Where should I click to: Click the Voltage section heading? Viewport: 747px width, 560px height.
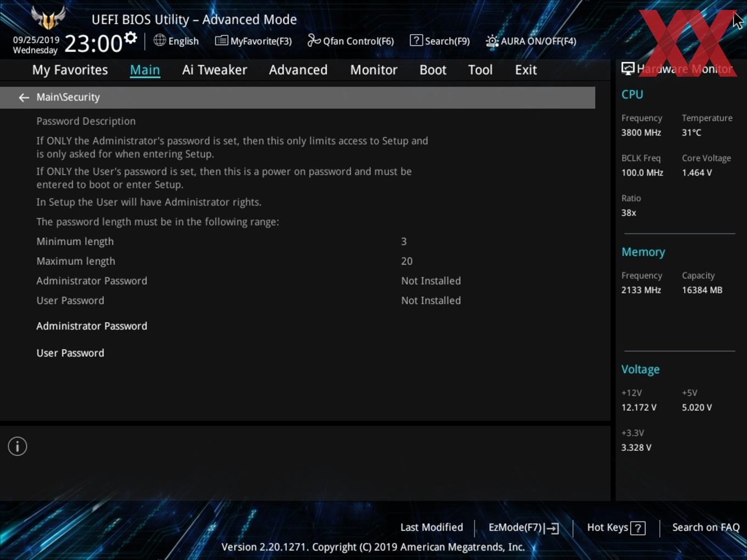pos(640,369)
